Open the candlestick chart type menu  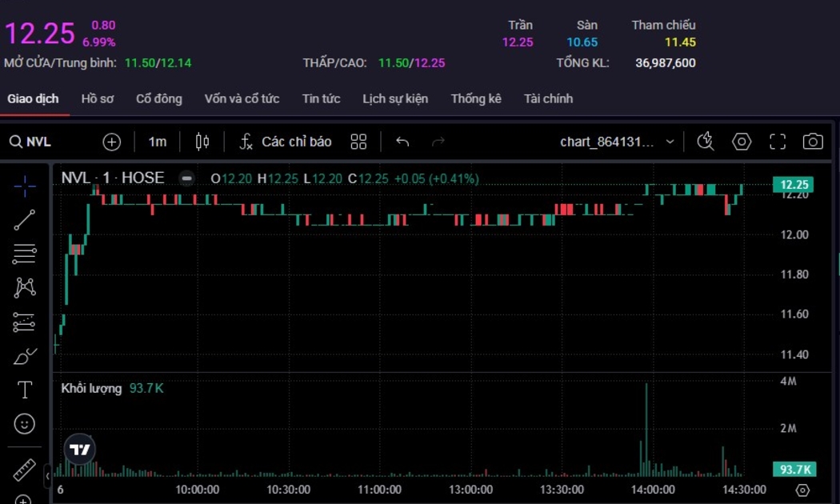(x=202, y=142)
